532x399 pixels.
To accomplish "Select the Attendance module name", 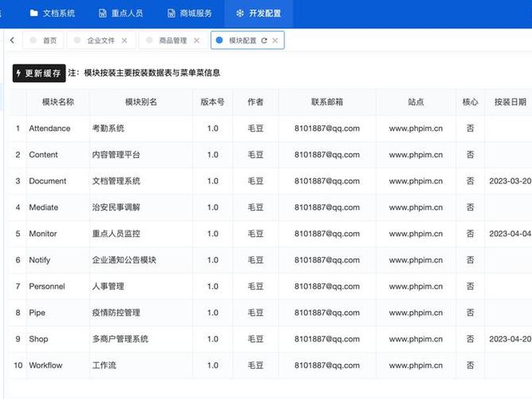I will (x=49, y=128).
